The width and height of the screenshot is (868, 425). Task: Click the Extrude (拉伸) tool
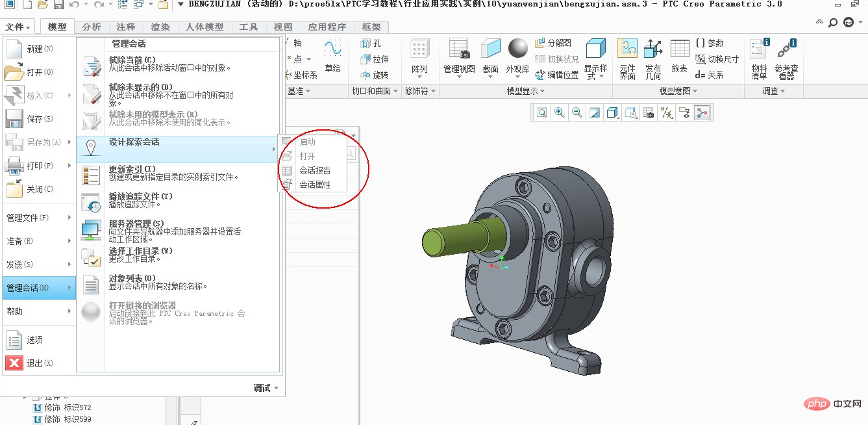(375, 59)
